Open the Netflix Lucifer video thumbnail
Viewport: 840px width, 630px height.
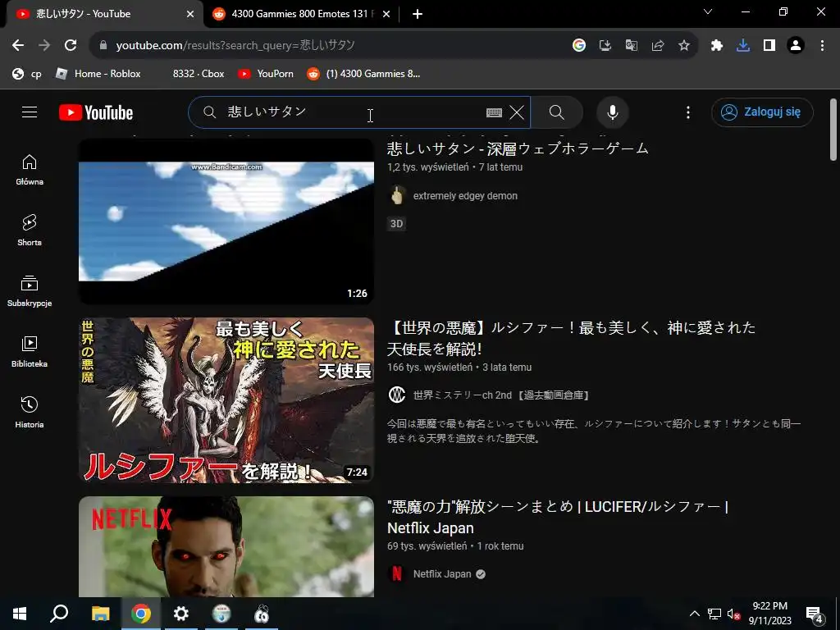tap(226, 546)
